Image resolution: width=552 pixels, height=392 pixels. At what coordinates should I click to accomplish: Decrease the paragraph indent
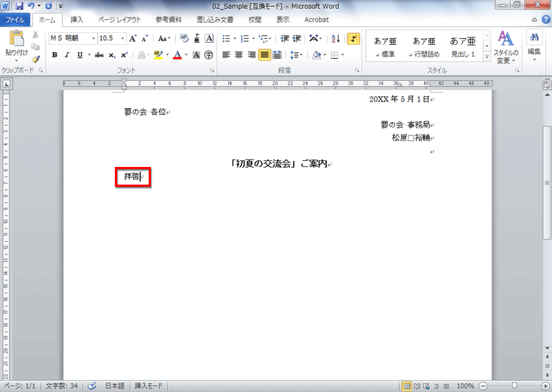285,38
